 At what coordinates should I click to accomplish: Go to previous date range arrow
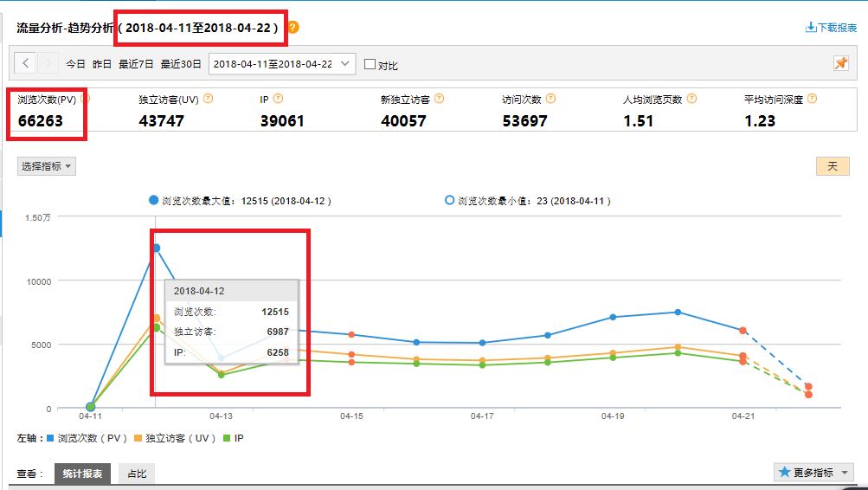click(26, 63)
